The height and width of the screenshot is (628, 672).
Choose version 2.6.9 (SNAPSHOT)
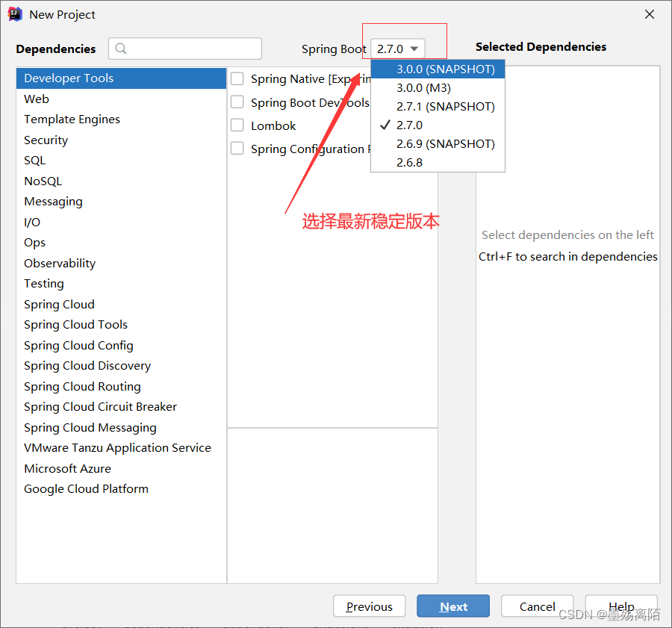438,143
